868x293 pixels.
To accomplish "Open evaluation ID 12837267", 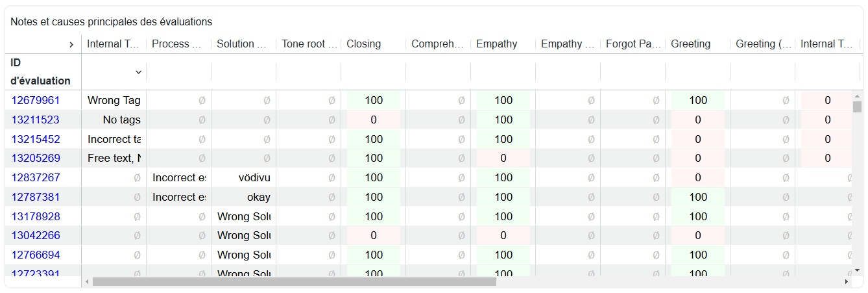I will coord(36,177).
